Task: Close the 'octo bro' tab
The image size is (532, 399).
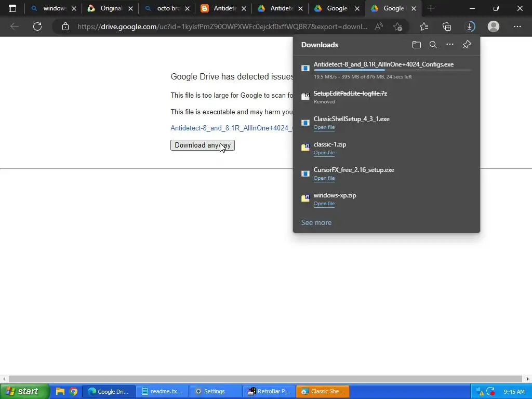Action: [187, 9]
